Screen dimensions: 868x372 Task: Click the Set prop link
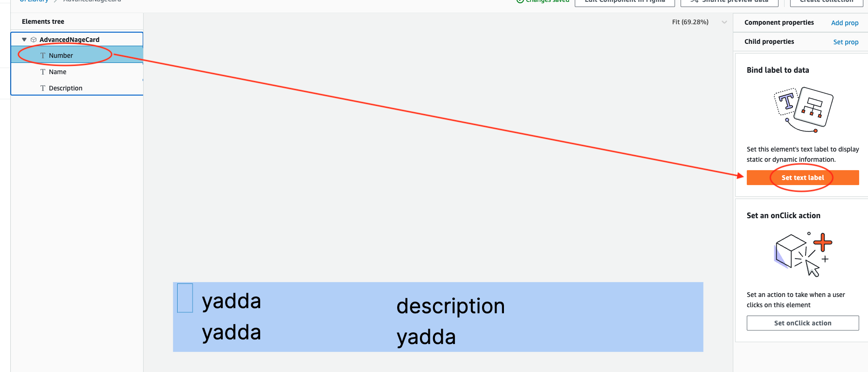(846, 41)
